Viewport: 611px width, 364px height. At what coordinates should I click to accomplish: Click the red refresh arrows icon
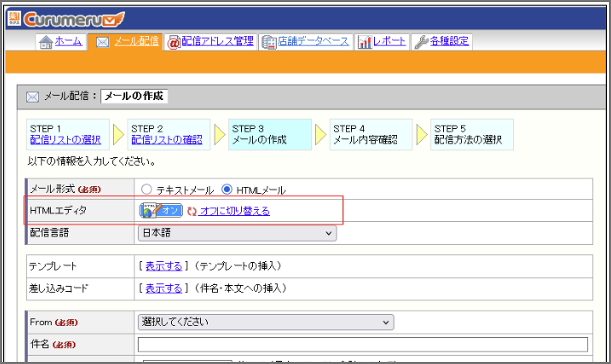coord(192,211)
